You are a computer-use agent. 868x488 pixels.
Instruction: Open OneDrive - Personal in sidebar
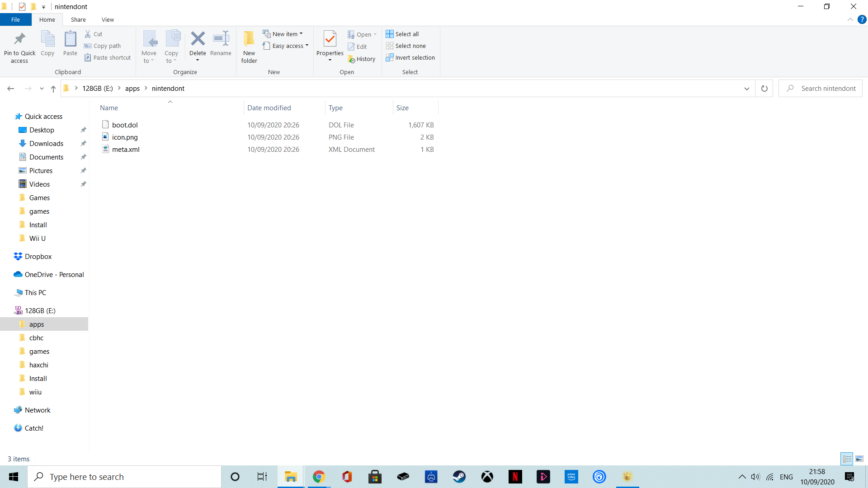tap(54, 274)
